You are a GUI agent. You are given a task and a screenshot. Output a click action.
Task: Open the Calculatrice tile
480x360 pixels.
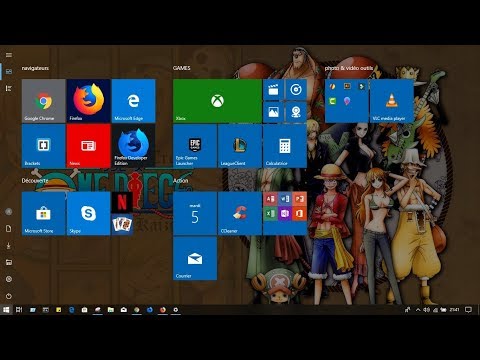pos(285,146)
